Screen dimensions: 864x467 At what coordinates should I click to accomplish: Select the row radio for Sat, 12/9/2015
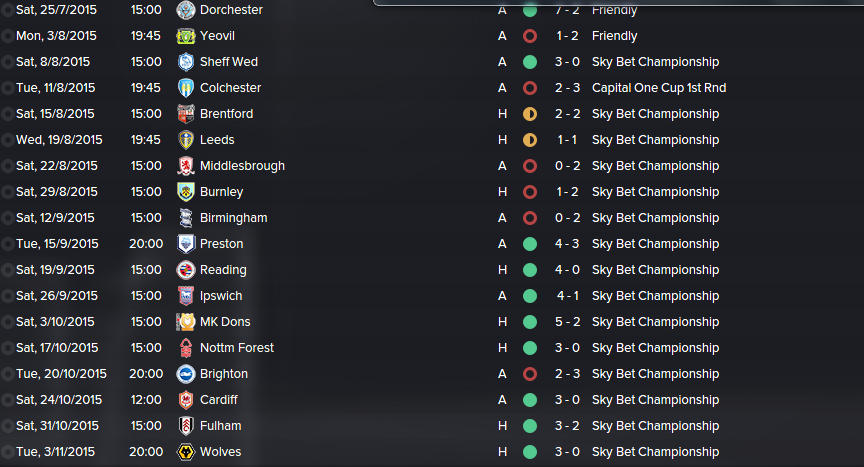[7, 218]
